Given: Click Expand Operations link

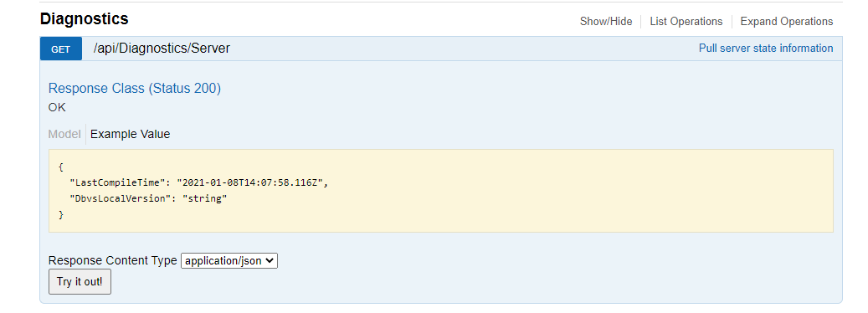Looking at the screenshot, I should click(x=787, y=22).
